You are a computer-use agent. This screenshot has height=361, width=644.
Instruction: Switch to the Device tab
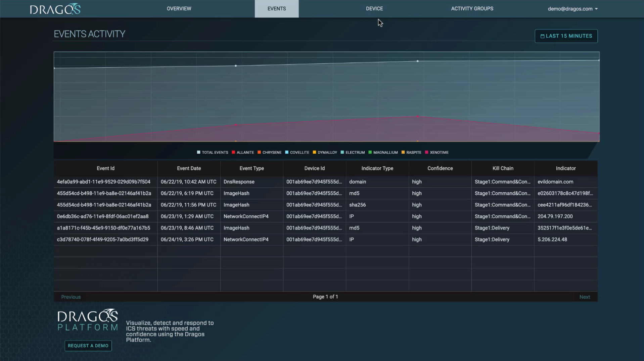[374, 9]
